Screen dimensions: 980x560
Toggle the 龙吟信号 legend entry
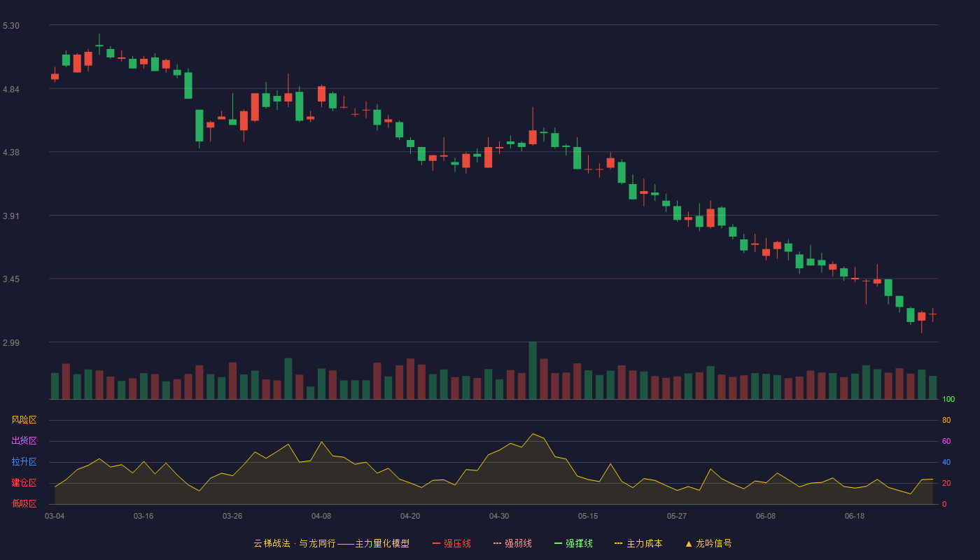coord(708,543)
